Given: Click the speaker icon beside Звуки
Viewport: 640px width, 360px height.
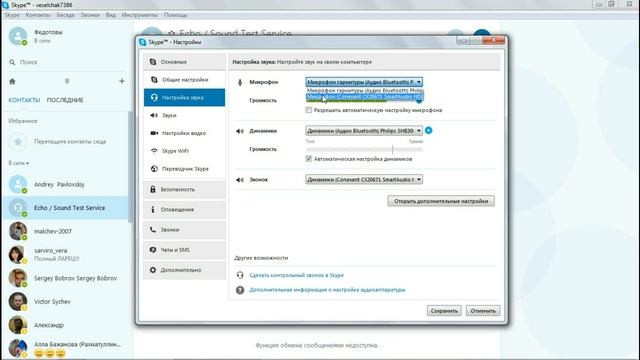Looking at the screenshot, I should tap(154, 116).
